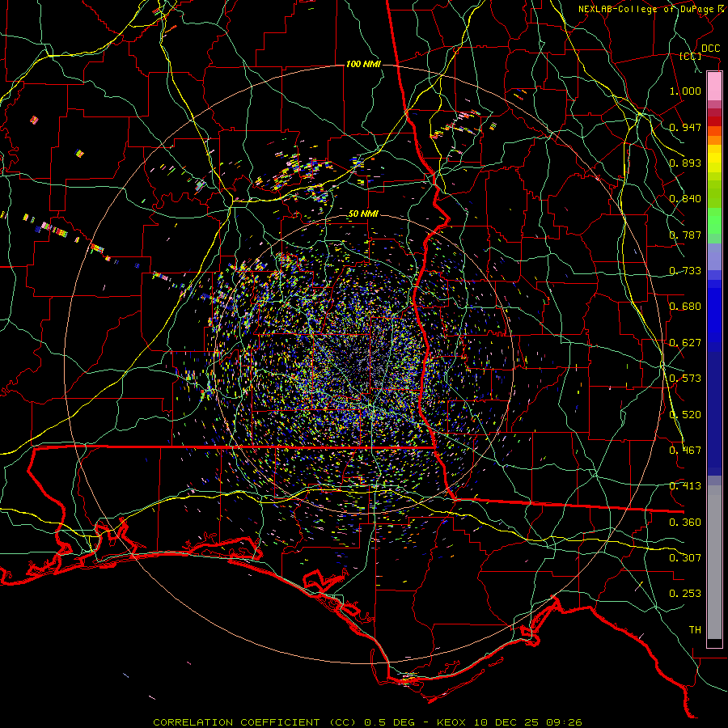The width and height of the screenshot is (728, 728).
Task: Click the pink segment atop the color bar
Action: [714, 87]
